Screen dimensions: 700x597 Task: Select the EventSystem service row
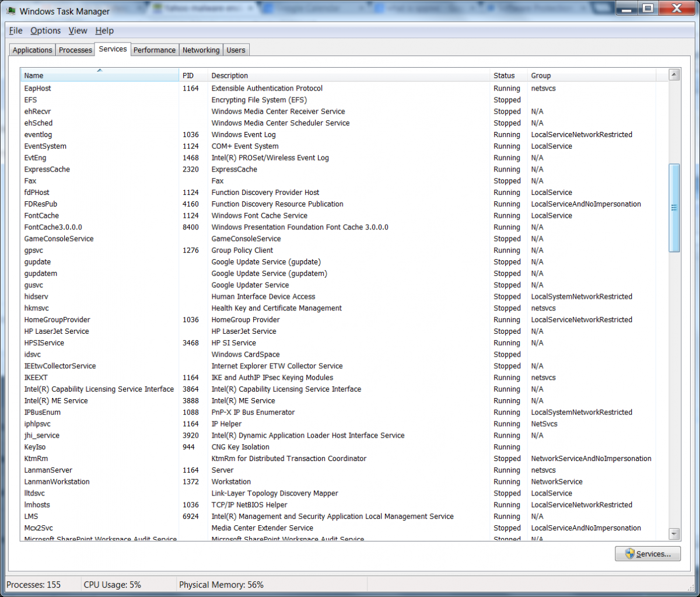[x=344, y=146]
